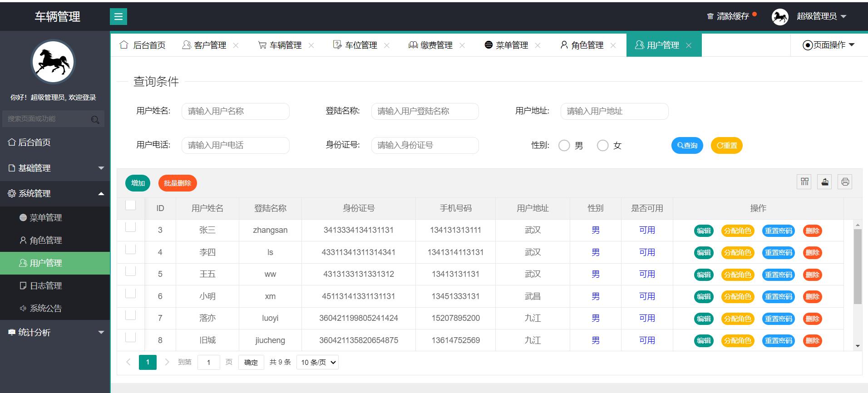
Task: Click 分配角色 for user 李四
Action: [x=738, y=253]
